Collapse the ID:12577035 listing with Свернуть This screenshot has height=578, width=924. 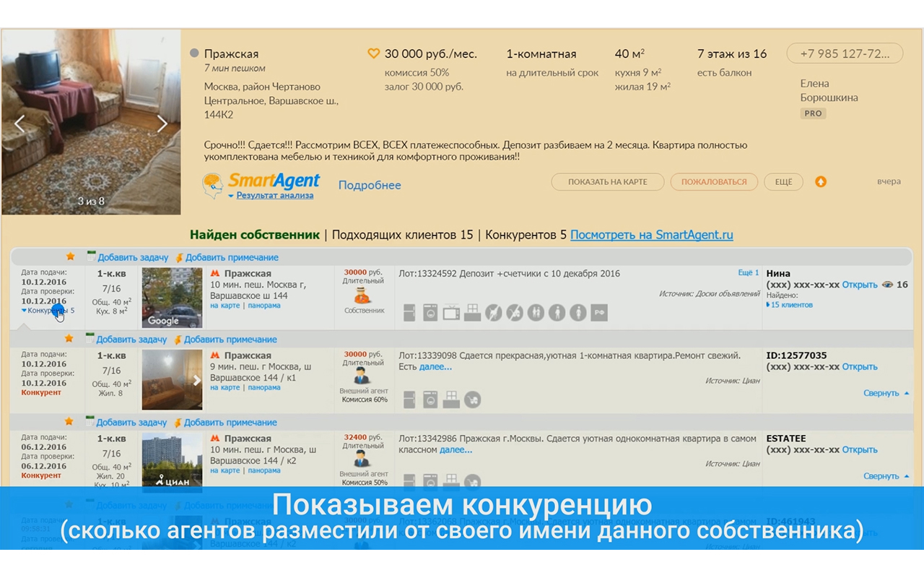point(886,393)
